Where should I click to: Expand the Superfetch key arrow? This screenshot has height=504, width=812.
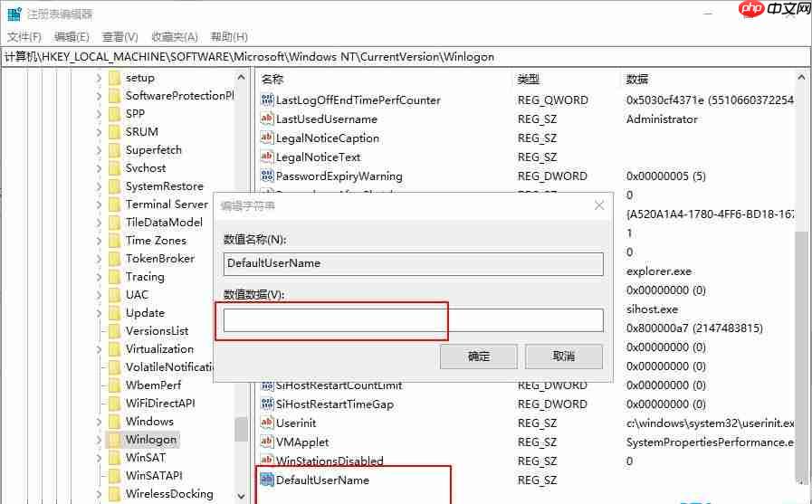[99, 150]
